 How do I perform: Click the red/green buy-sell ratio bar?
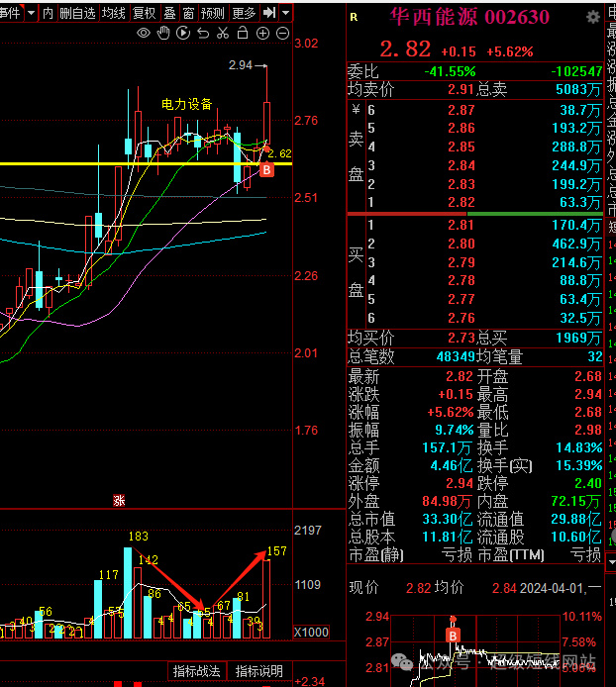coord(474,214)
